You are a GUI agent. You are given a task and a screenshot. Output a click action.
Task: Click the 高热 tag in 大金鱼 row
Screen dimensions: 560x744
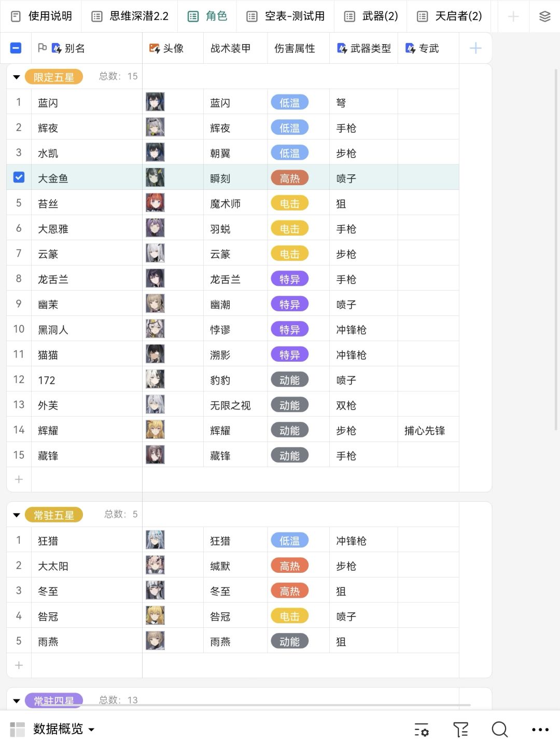(289, 178)
